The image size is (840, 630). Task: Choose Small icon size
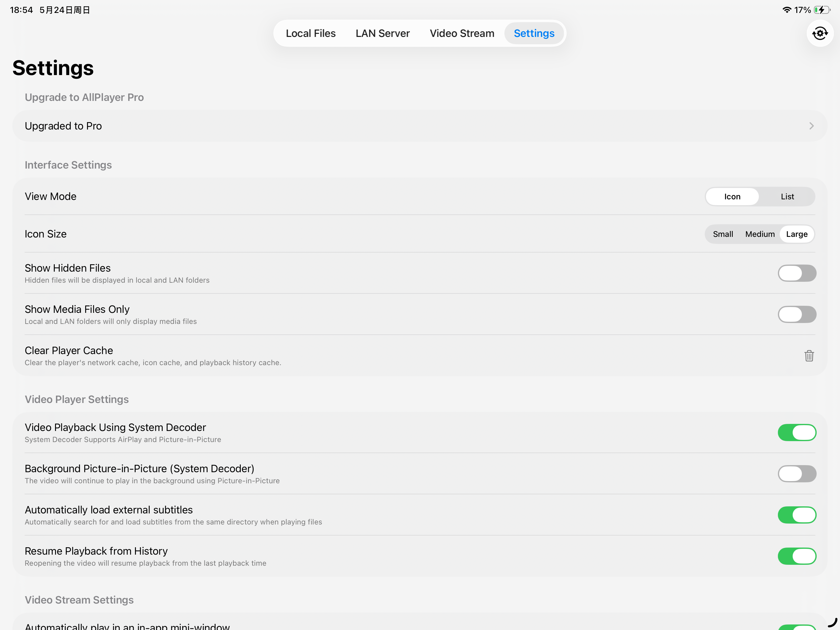[x=723, y=234]
